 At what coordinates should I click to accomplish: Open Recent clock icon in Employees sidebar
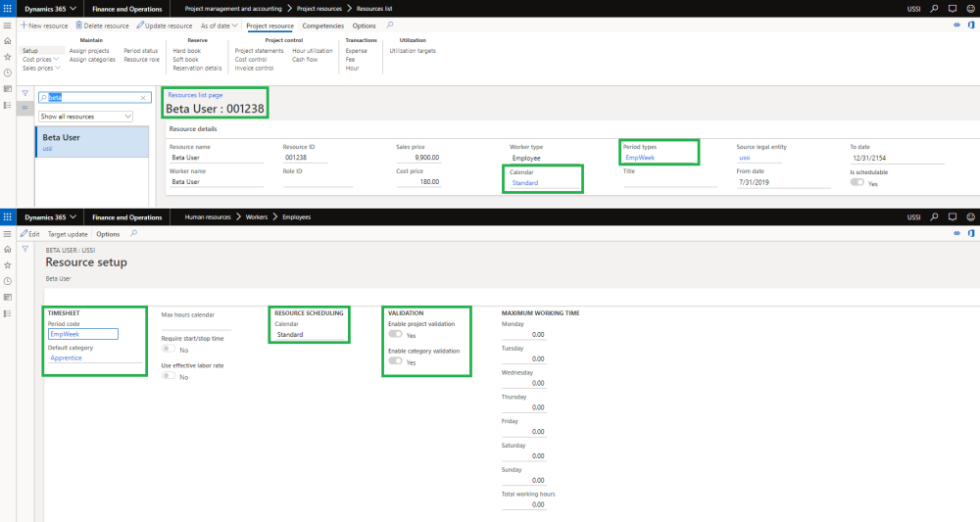pyautogui.click(x=8, y=282)
